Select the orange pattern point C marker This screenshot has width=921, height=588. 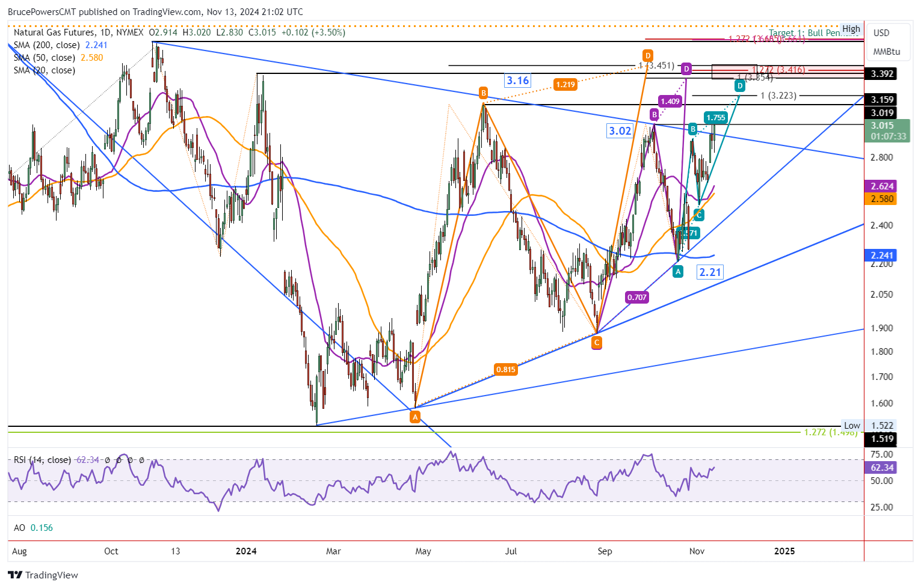[596, 343]
